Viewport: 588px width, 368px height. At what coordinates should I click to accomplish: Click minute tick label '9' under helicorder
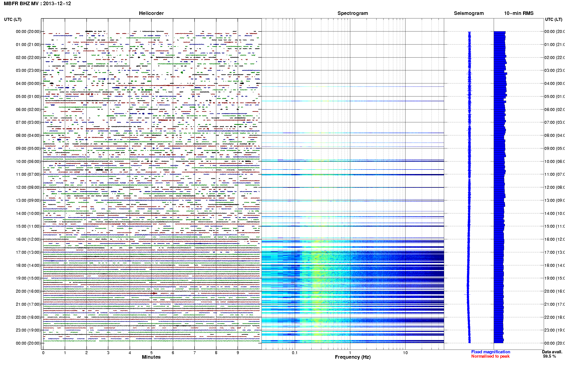click(x=238, y=353)
